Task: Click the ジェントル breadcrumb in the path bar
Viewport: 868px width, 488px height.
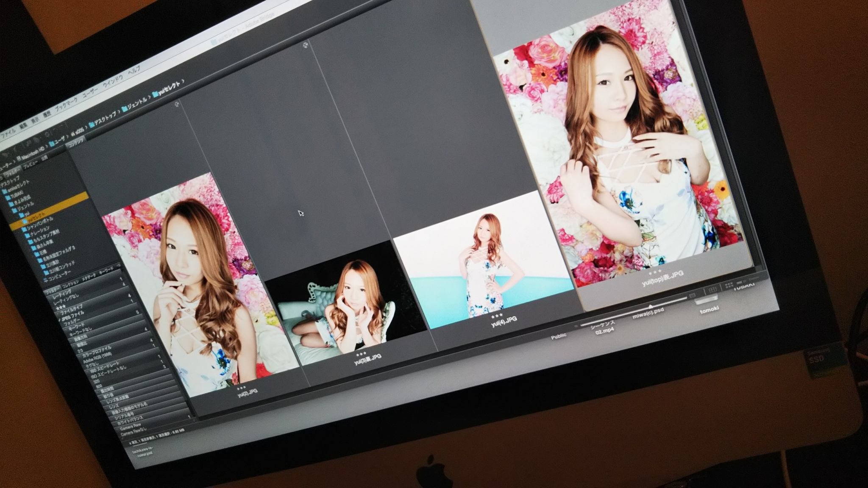Action: 135,104
